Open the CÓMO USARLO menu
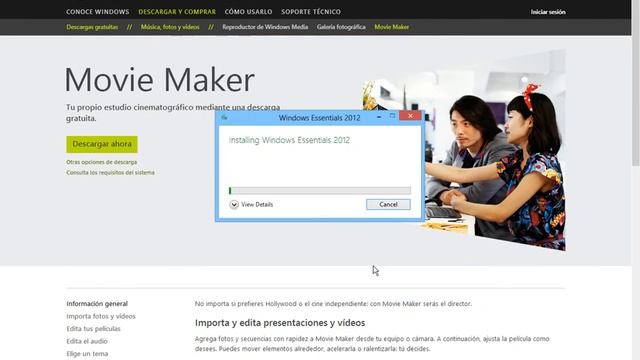This screenshot has height=360, width=640. [248, 12]
